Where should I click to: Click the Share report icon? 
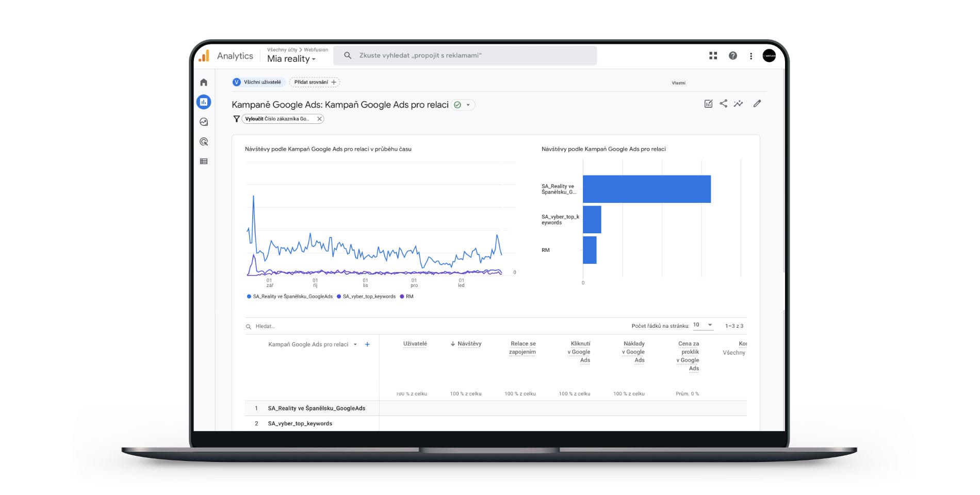724,104
